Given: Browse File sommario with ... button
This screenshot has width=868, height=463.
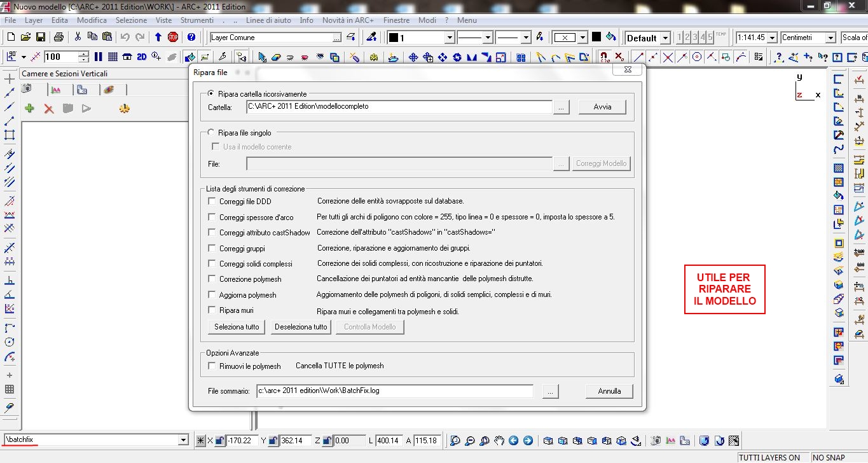Looking at the screenshot, I should coord(551,391).
